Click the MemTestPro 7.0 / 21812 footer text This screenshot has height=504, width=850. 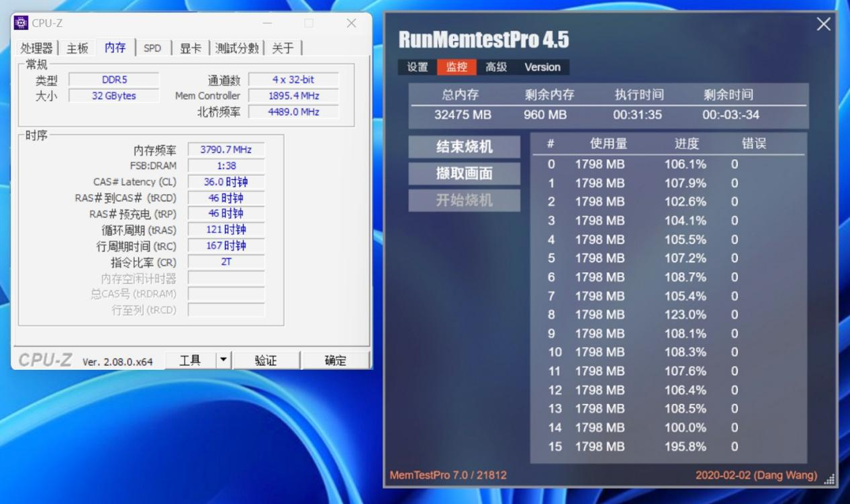pos(448,475)
